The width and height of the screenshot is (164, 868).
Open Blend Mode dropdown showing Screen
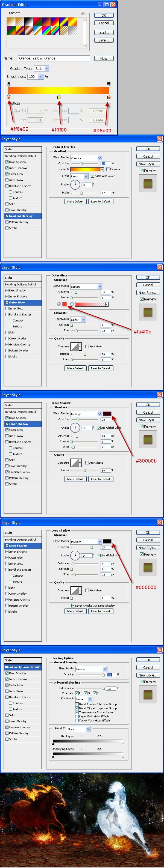point(86,286)
